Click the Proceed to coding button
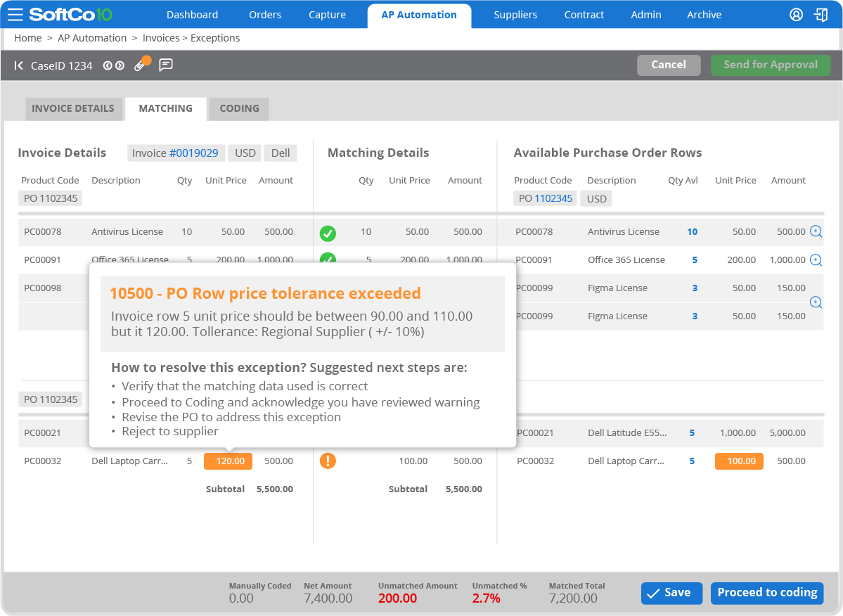843x616 pixels. point(767,593)
